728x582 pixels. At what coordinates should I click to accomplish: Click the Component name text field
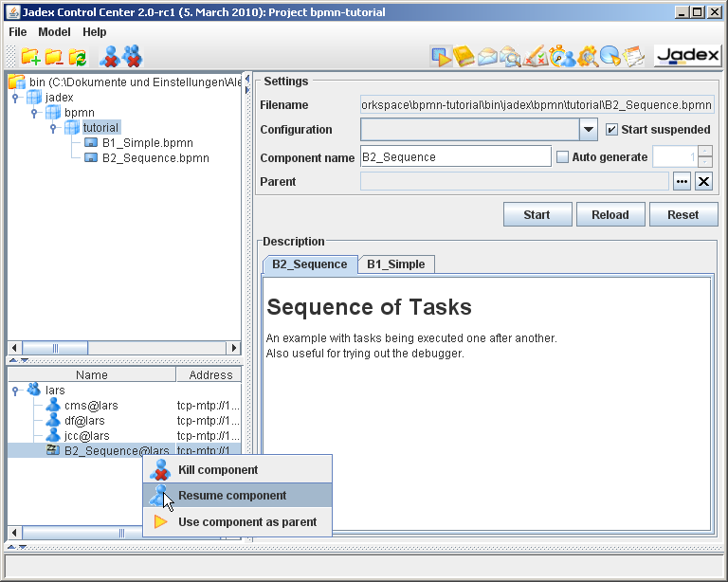click(x=455, y=157)
